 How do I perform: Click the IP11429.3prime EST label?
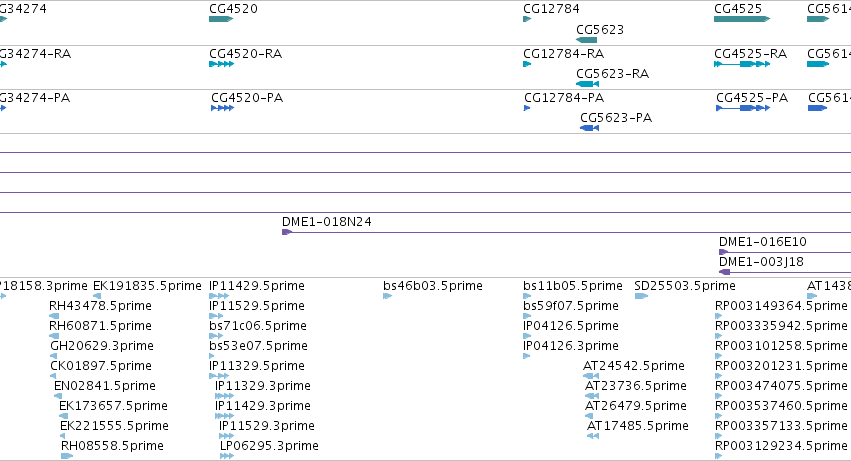(x=263, y=406)
